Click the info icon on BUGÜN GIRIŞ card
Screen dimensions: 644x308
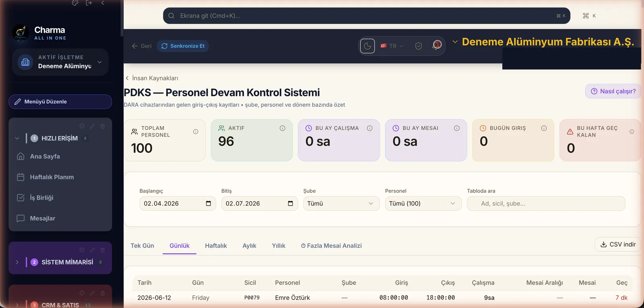coord(544,128)
